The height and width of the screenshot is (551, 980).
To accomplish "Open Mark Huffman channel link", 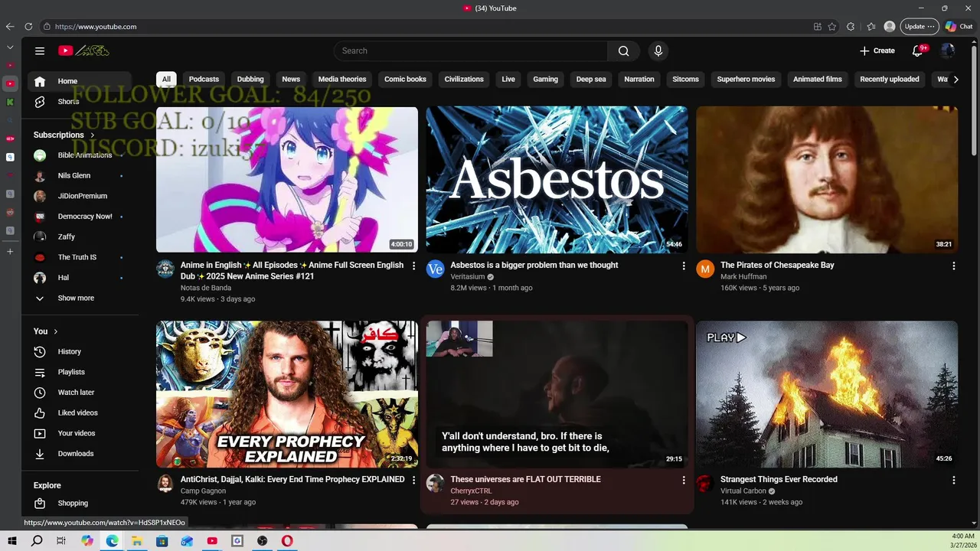I will click(x=743, y=277).
